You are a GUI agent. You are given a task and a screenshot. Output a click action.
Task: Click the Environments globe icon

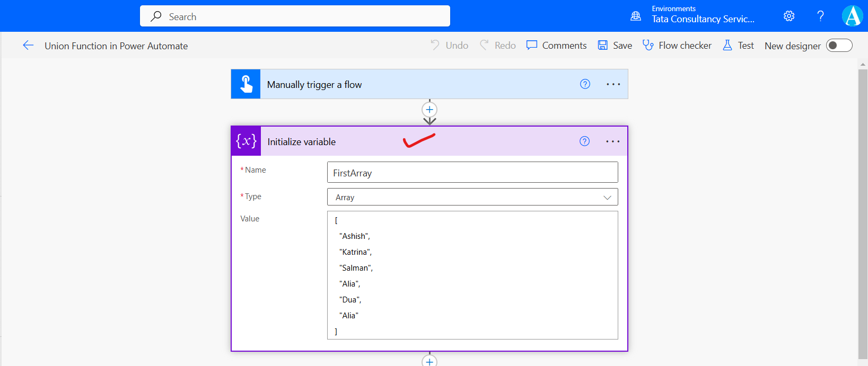pos(635,16)
